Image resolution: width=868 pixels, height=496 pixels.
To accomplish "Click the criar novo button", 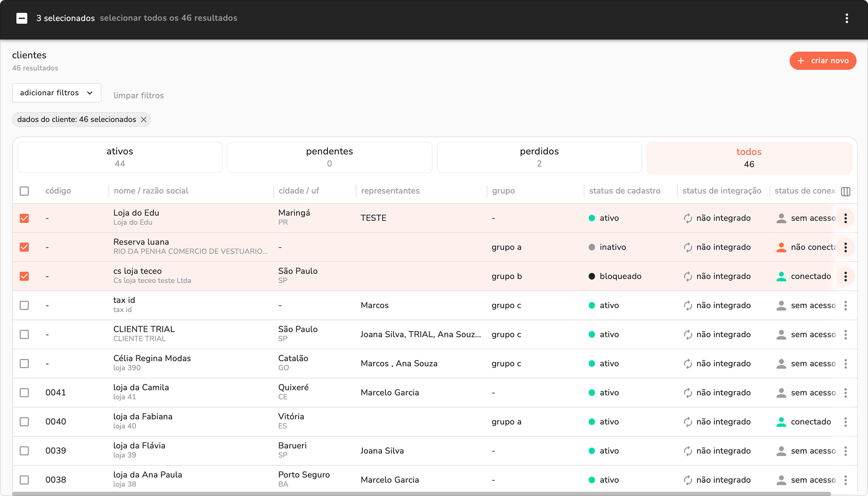I will pos(823,61).
